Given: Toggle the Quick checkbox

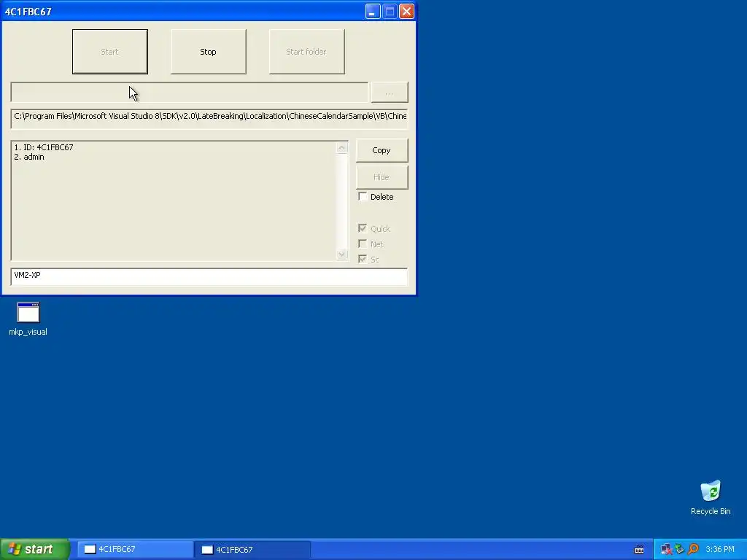Looking at the screenshot, I should tap(363, 228).
